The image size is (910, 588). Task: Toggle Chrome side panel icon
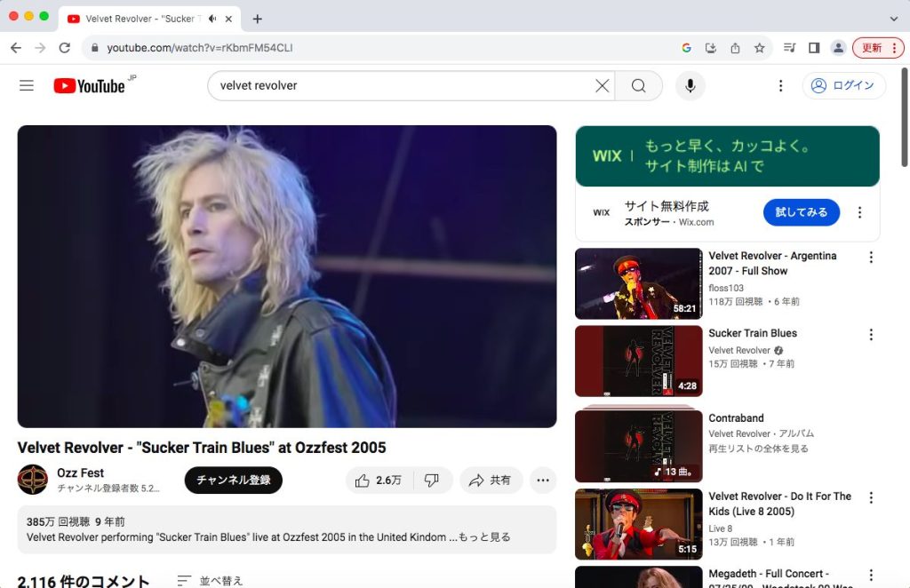[814, 48]
